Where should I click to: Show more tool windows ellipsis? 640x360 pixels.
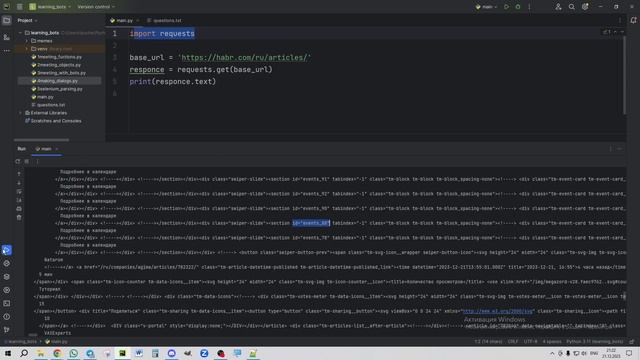pyautogui.click(x=7, y=51)
